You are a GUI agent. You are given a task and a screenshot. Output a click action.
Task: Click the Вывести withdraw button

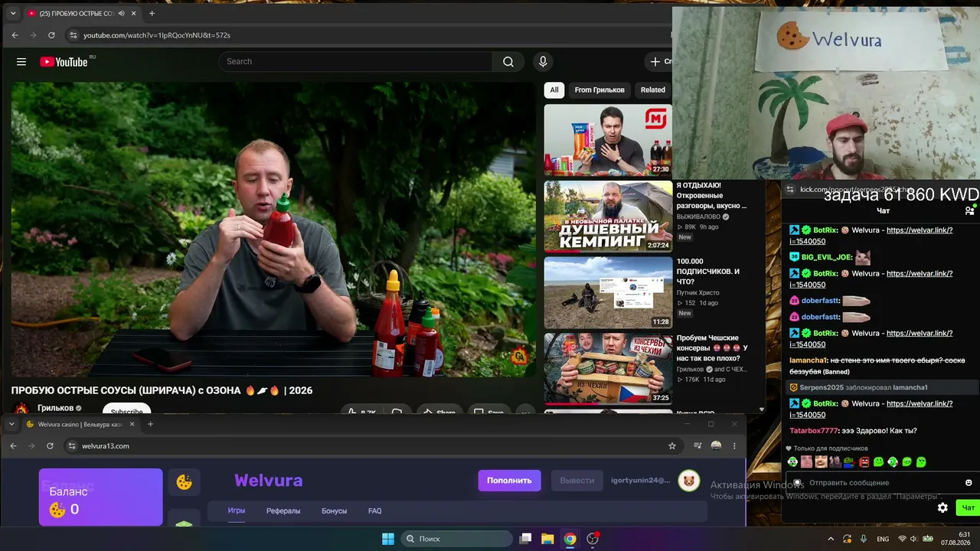pyautogui.click(x=577, y=481)
